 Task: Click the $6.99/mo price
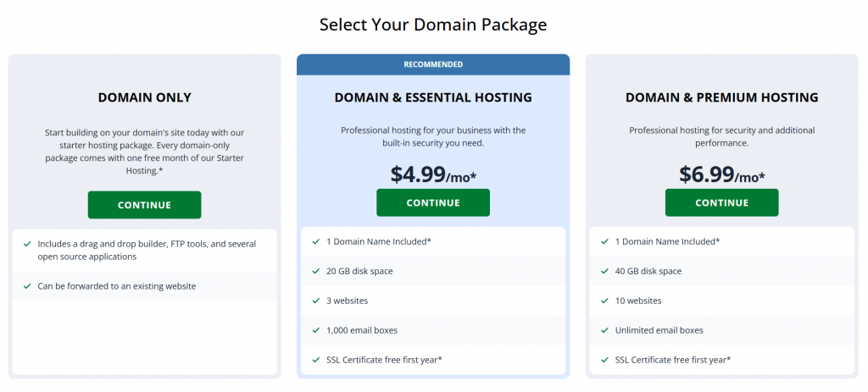coord(721,174)
